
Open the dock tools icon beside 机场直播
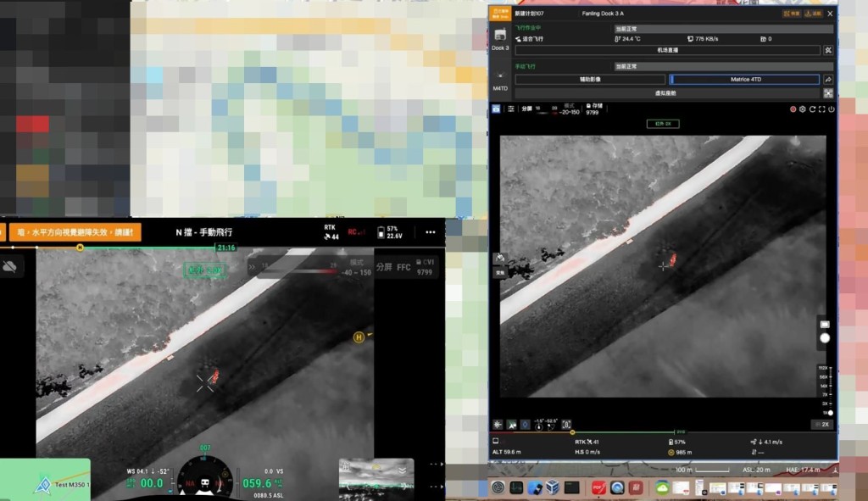[x=828, y=50]
